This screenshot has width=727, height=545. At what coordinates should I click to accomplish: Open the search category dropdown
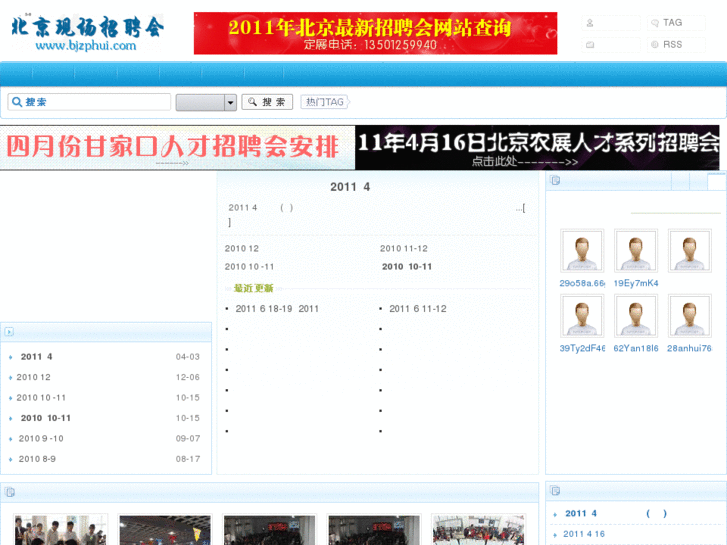click(206, 102)
